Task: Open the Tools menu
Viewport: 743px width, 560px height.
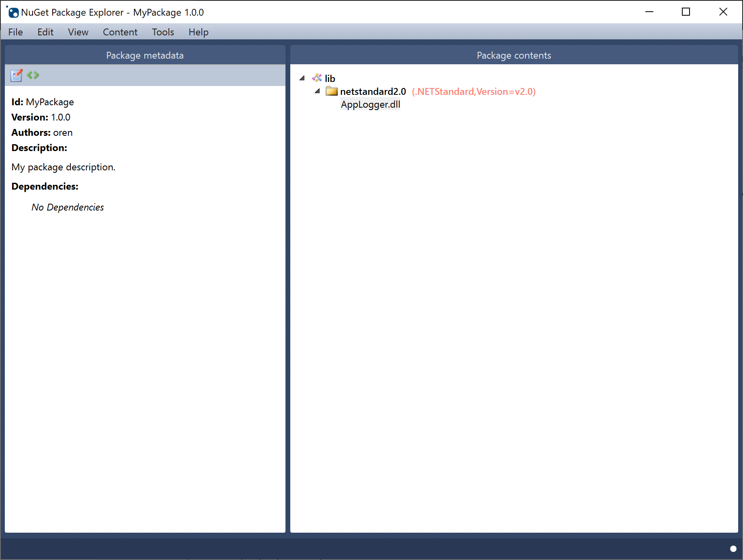Action: (x=163, y=32)
